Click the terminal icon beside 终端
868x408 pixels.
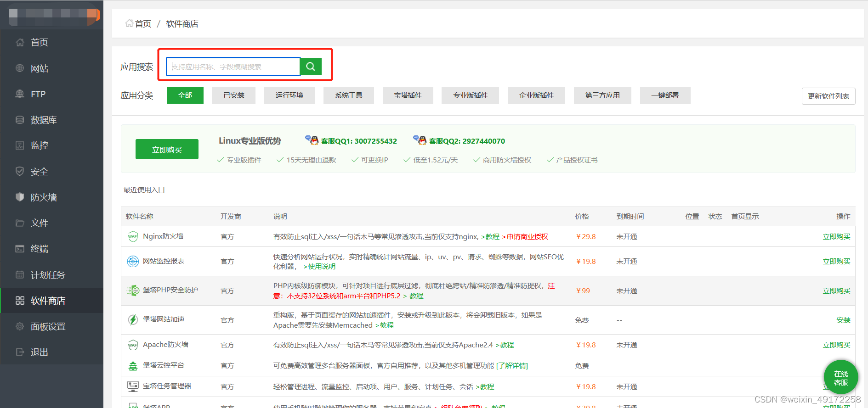click(20, 249)
